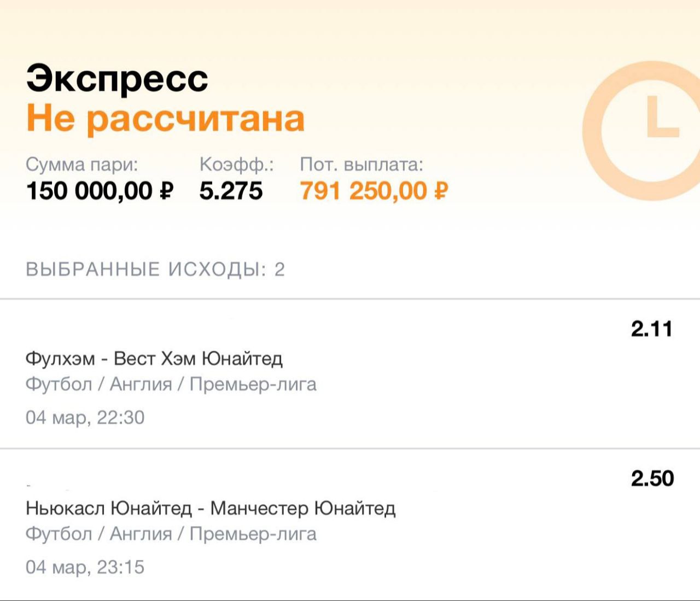Image resolution: width=700 pixels, height=601 pixels.
Task: Click the league path under the Ньюкасл match
Action: click(171, 534)
